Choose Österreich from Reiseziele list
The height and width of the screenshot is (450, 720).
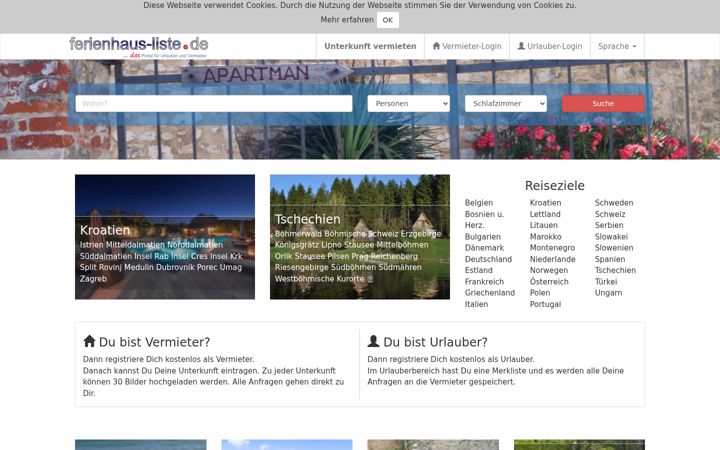point(549,282)
